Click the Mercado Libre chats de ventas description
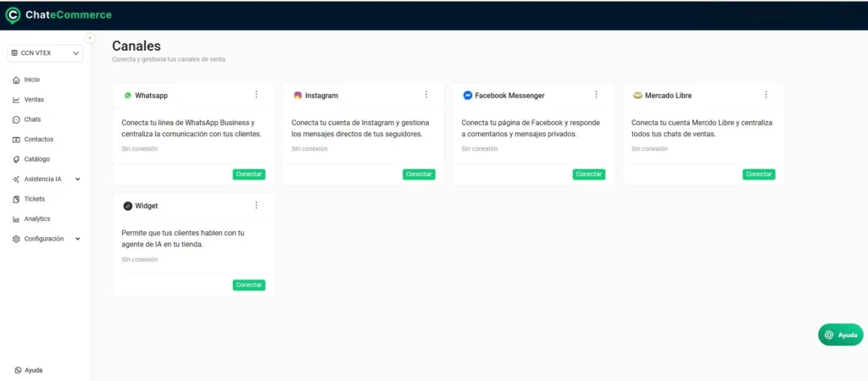 point(702,129)
